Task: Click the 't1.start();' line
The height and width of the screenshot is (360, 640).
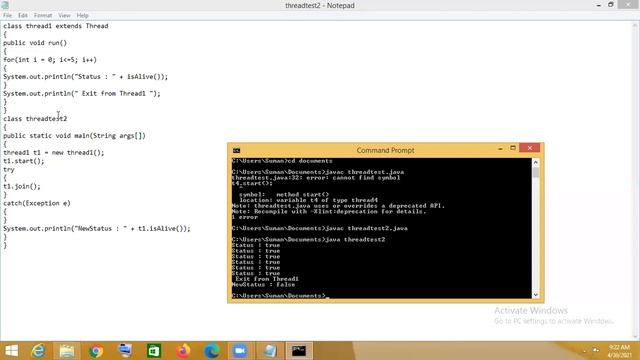Action: click(24, 161)
